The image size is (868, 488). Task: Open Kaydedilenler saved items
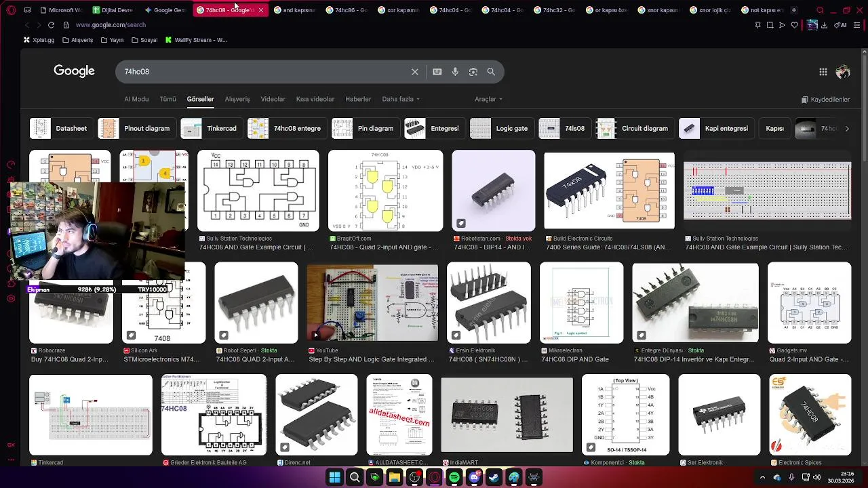tap(825, 100)
